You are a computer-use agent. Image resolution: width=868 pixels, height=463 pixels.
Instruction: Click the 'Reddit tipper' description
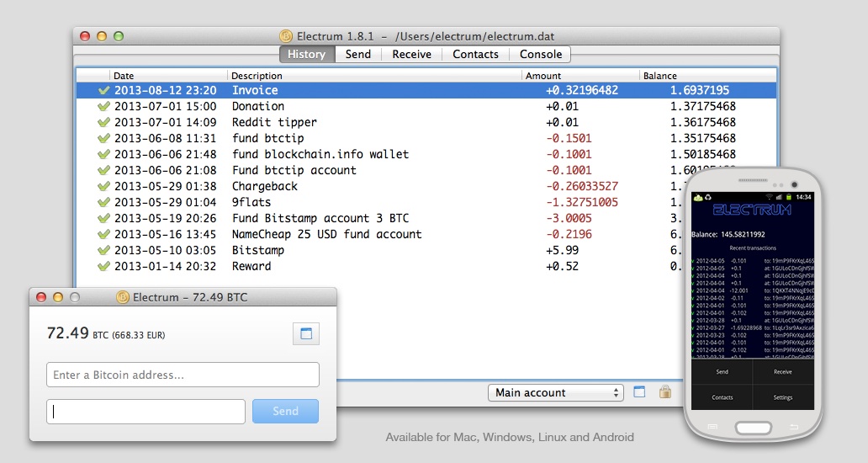click(x=274, y=122)
